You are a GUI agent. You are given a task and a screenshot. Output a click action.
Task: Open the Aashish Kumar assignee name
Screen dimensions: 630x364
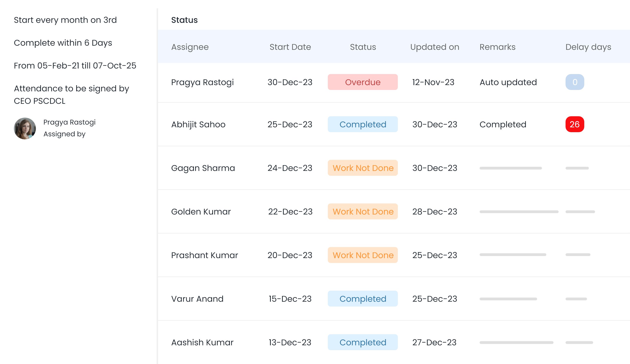click(202, 342)
